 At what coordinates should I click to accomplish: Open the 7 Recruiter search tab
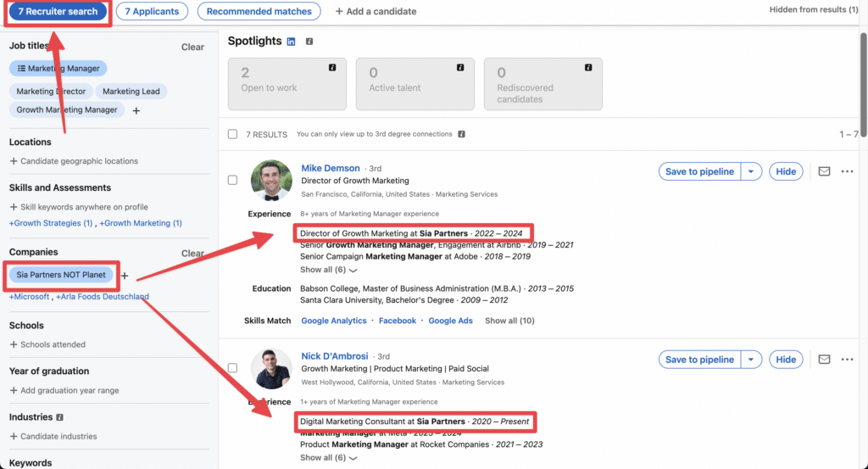pyautogui.click(x=58, y=11)
